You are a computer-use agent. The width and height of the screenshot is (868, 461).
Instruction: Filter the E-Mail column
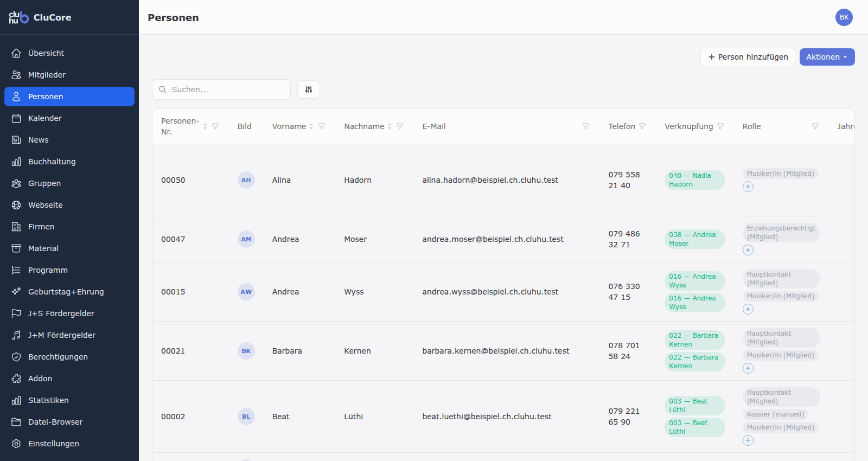(586, 126)
